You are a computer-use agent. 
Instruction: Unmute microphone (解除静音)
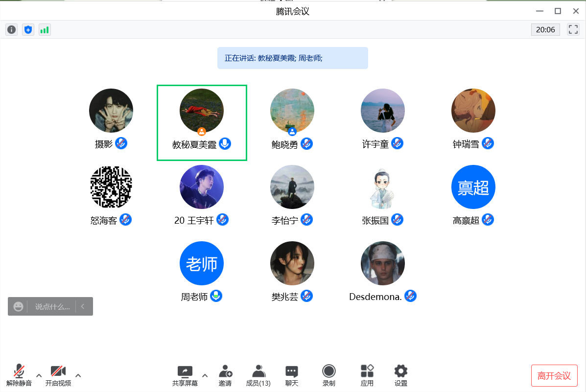pos(19,375)
